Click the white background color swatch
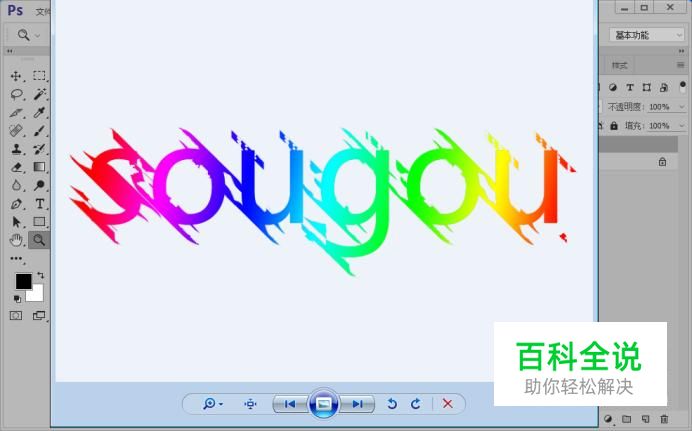This screenshot has width=692, height=431. [36, 295]
